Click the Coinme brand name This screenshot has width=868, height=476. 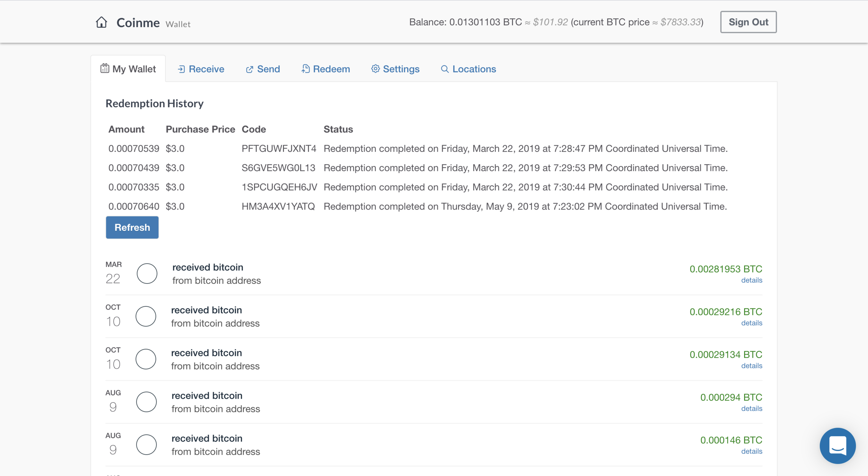tap(138, 23)
